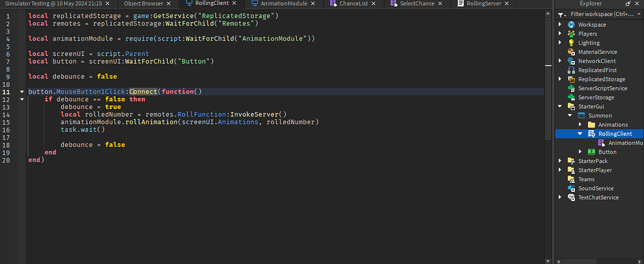This screenshot has height=264, width=644.
Task: Click the RollingClient local script icon
Action: point(592,134)
